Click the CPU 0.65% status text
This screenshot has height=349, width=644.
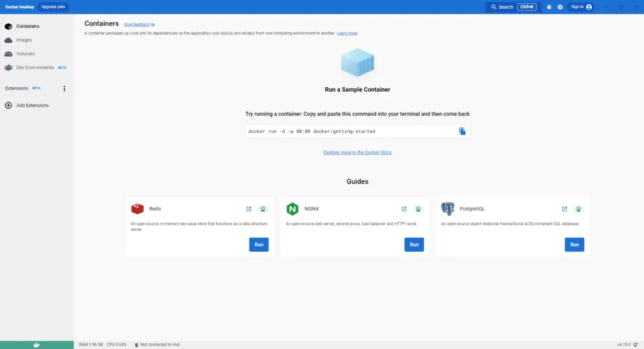tap(116, 345)
